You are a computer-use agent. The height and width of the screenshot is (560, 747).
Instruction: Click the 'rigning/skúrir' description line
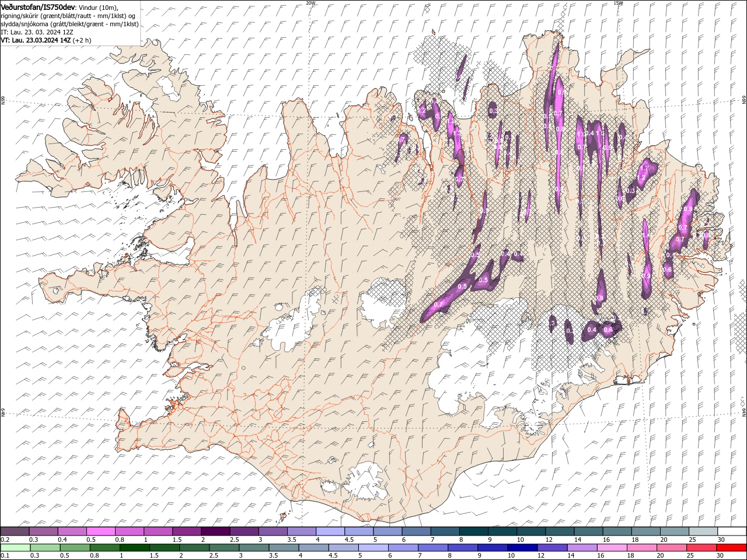[x=68, y=15]
